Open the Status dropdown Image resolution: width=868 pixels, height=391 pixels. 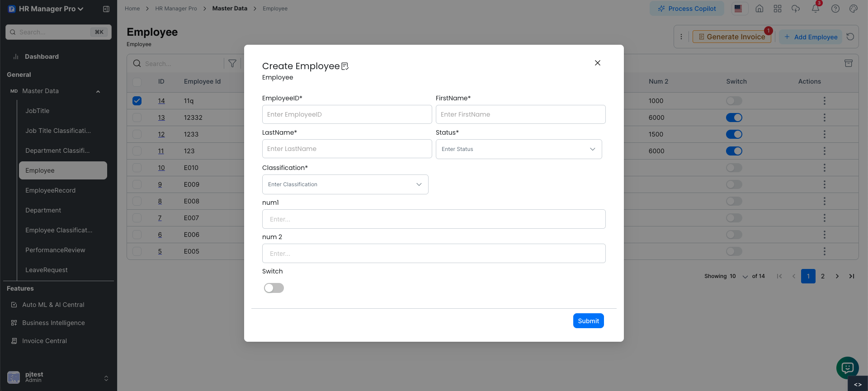click(519, 149)
